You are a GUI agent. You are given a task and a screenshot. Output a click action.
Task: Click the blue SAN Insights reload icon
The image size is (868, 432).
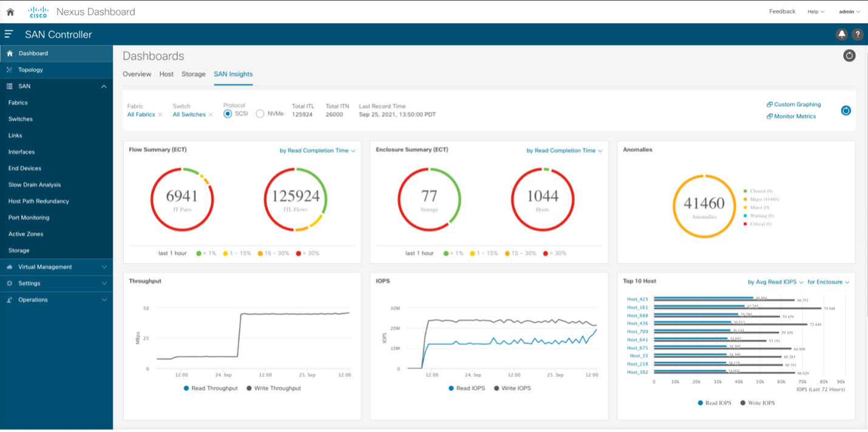[846, 111]
